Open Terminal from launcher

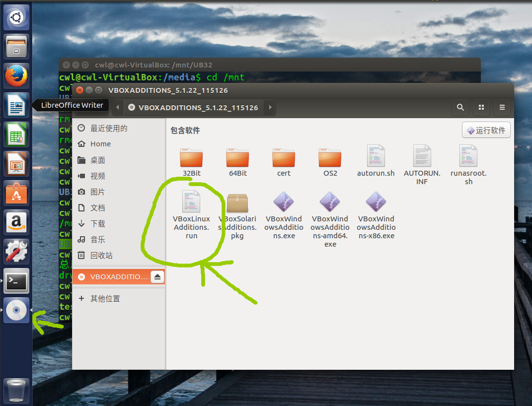pyautogui.click(x=16, y=281)
